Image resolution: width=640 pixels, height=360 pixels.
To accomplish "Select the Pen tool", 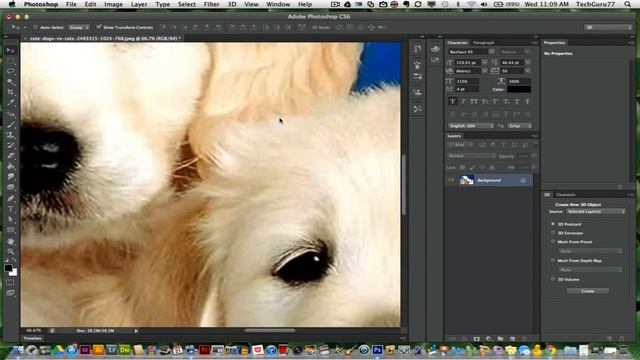I will point(11,198).
